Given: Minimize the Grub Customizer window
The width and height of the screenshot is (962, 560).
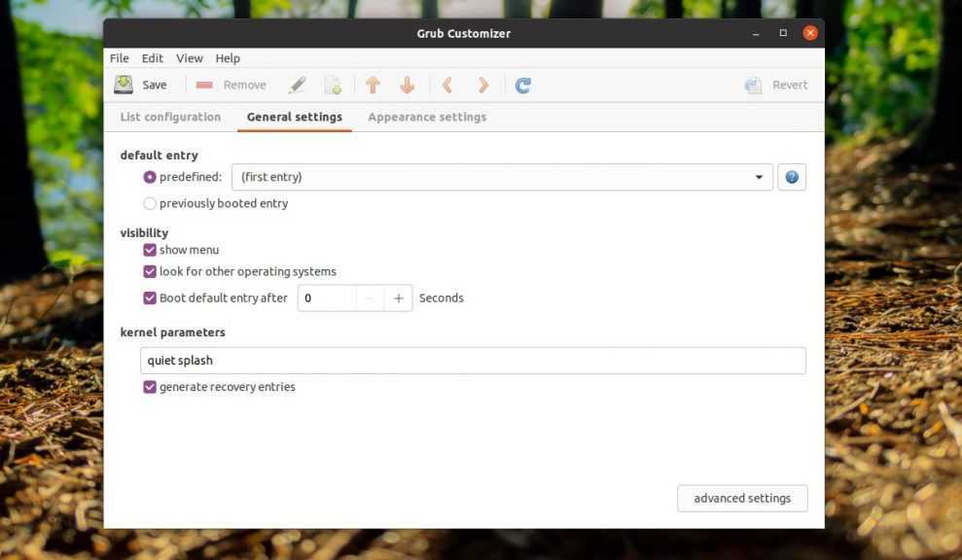Looking at the screenshot, I should pyautogui.click(x=756, y=34).
